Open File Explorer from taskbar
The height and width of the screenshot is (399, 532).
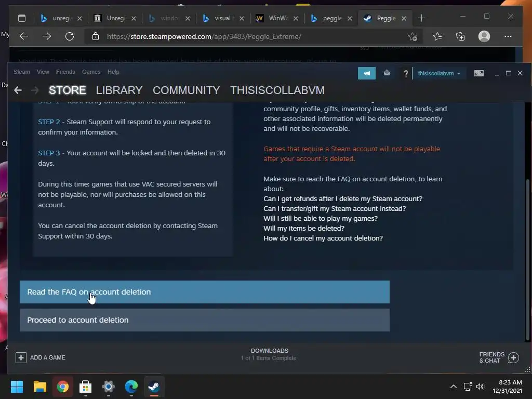point(39,387)
